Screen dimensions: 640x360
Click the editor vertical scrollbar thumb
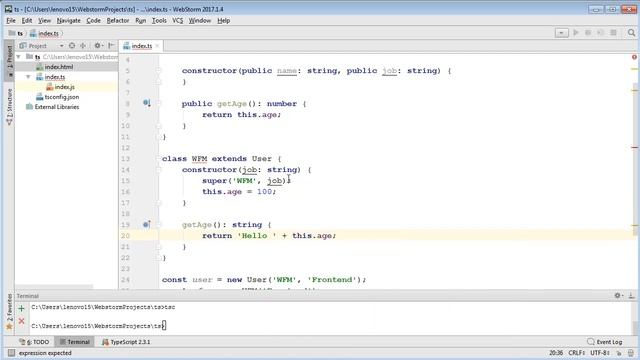coord(635,159)
